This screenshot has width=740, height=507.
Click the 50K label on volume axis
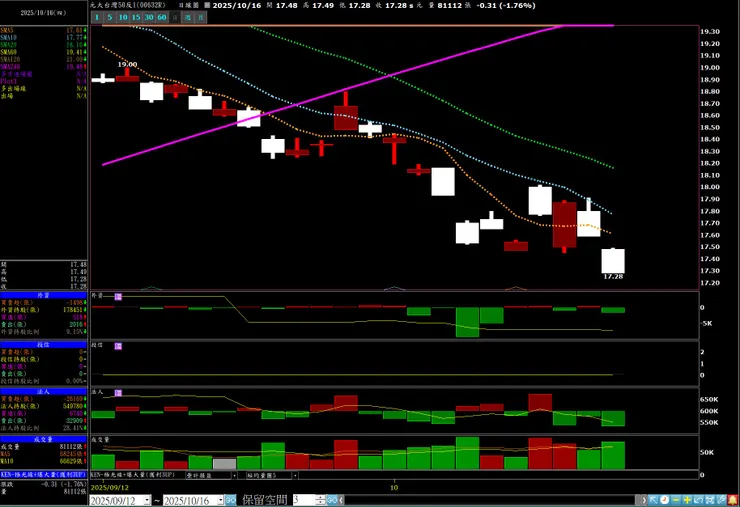pos(706,452)
